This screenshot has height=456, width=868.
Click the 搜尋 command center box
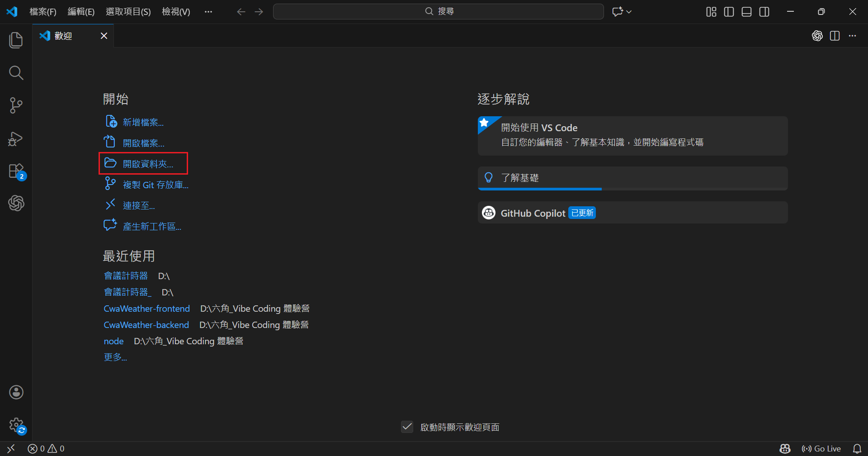438,12
